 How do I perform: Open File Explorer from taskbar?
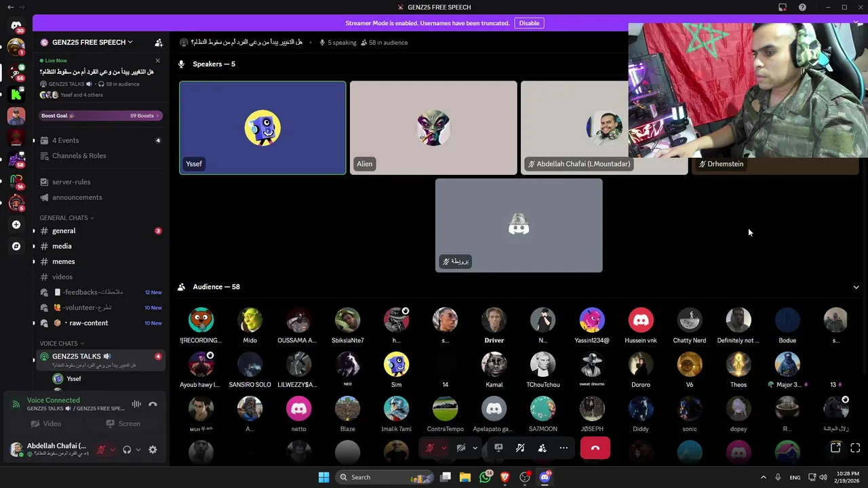point(465,477)
